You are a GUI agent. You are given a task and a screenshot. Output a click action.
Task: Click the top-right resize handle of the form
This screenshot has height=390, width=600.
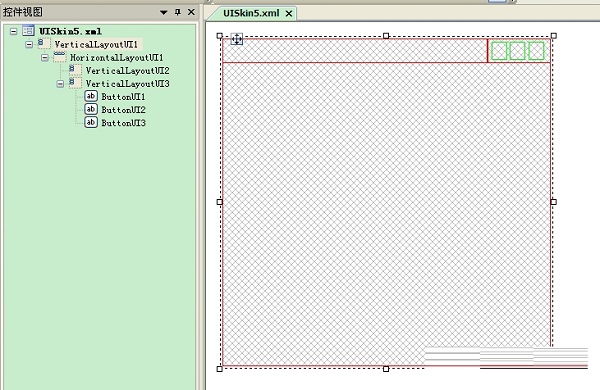coord(553,36)
